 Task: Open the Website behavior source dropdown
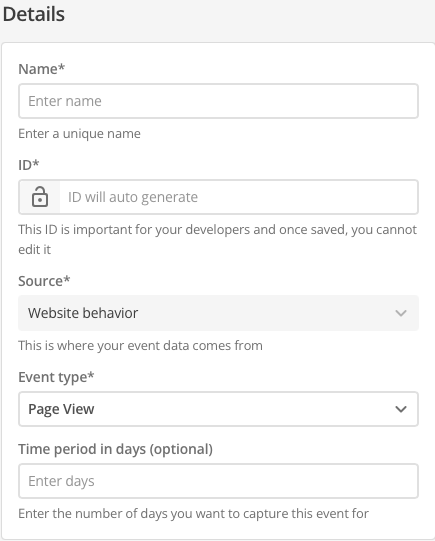pyautogui.click(x=218, y=313)
